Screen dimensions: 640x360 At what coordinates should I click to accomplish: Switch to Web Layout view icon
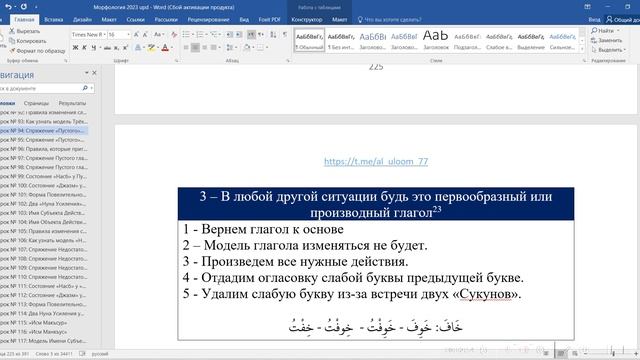click(575, 353)
